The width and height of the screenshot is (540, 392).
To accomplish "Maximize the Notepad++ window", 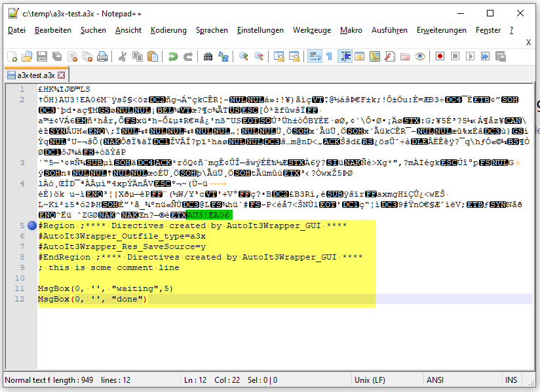I will [490, 13].
